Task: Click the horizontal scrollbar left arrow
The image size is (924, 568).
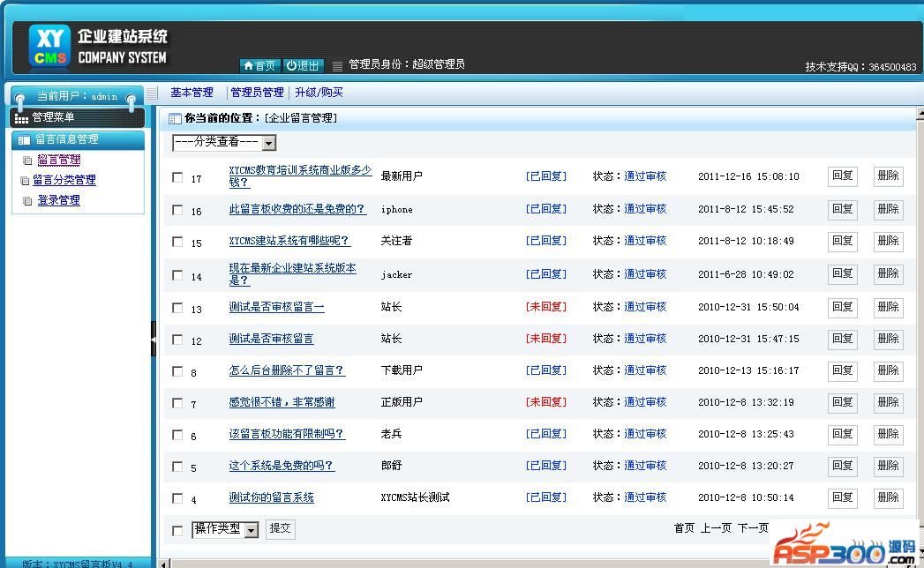Action: pos(163,563)
